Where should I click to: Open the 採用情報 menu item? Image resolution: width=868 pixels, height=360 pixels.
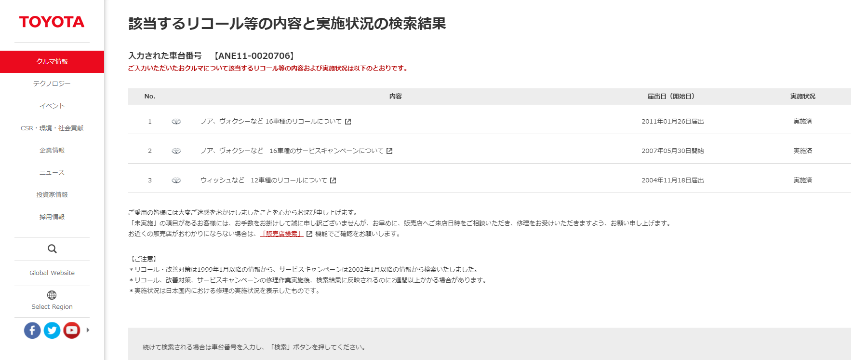52,217
